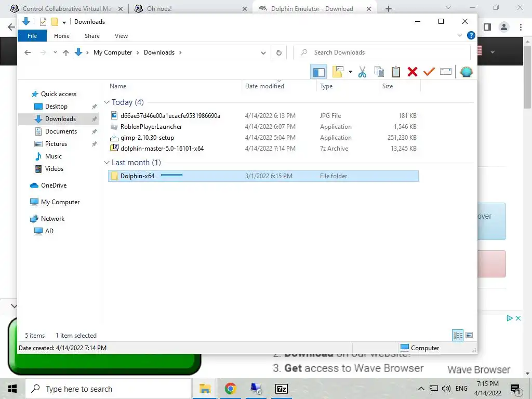Go up one folder level
Screen dimensions: 532x399
(66, 52)
